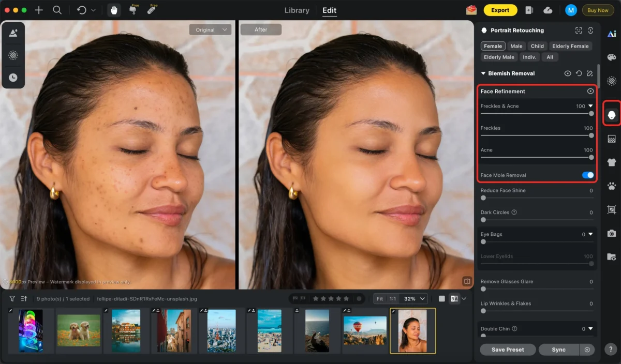Open the Erase tool from the top toolbar
The height and width of the screenshot is (364, 621).
coord(134,10)
